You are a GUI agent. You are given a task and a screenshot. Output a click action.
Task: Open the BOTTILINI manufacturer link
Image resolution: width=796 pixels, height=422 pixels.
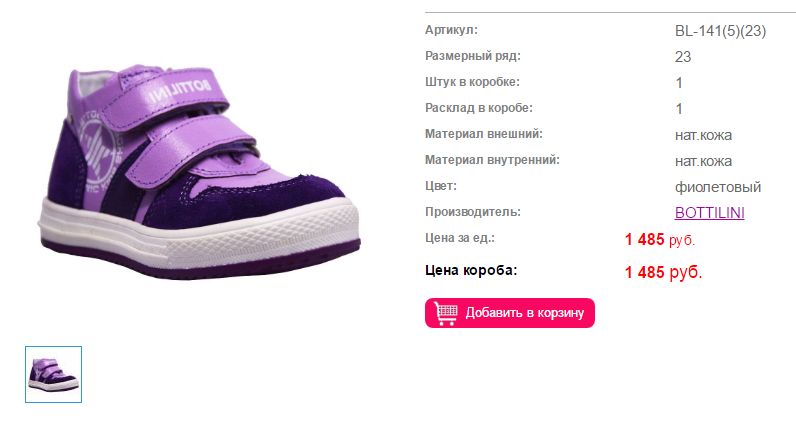[709, 213]
